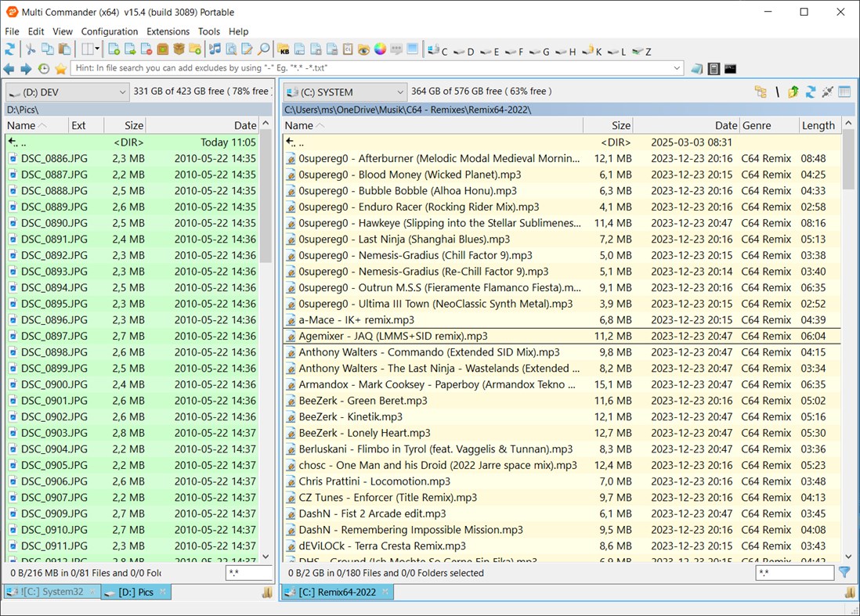
Task: Show the folder tree icon above the right panel
Action: click(x=761, y=92)
